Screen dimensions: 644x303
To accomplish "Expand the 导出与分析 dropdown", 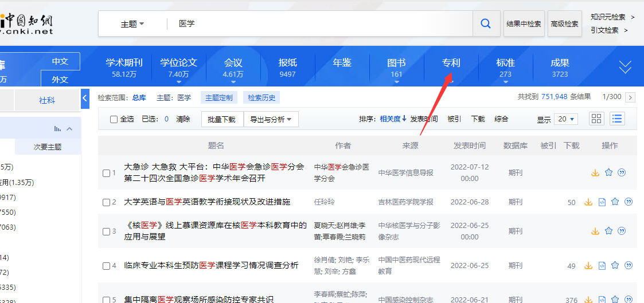I will 271,119.
